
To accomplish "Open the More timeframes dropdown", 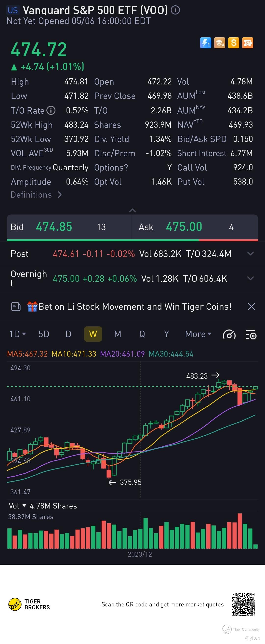I will click(198, 334).
